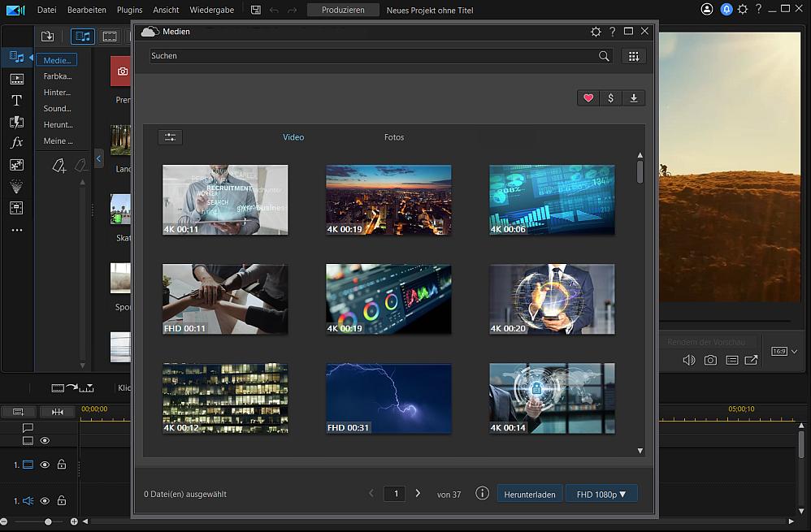Screen dimensions: 811x532
Task: Select Hinter... library category
Action: pos(57,92)
